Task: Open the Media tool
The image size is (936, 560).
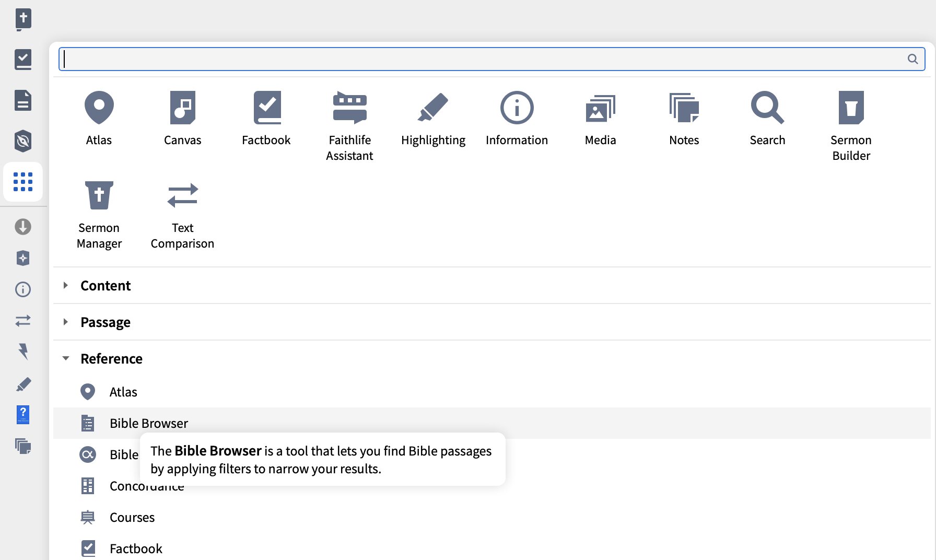Action: pos(600,119)
